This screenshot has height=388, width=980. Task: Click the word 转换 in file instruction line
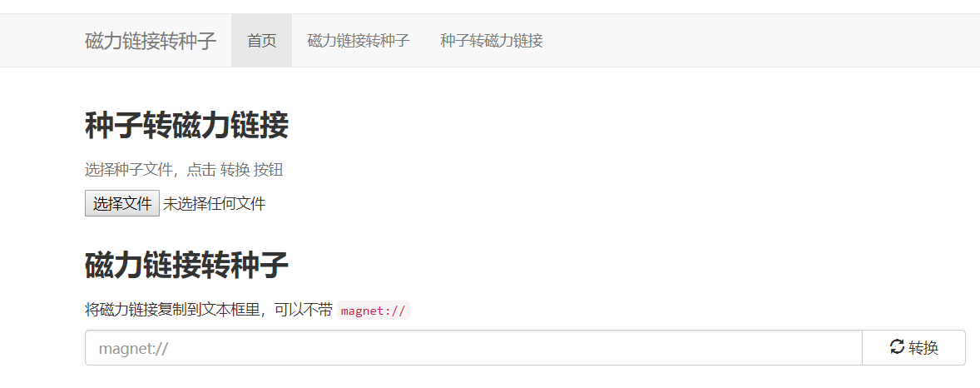coord(235,170)
